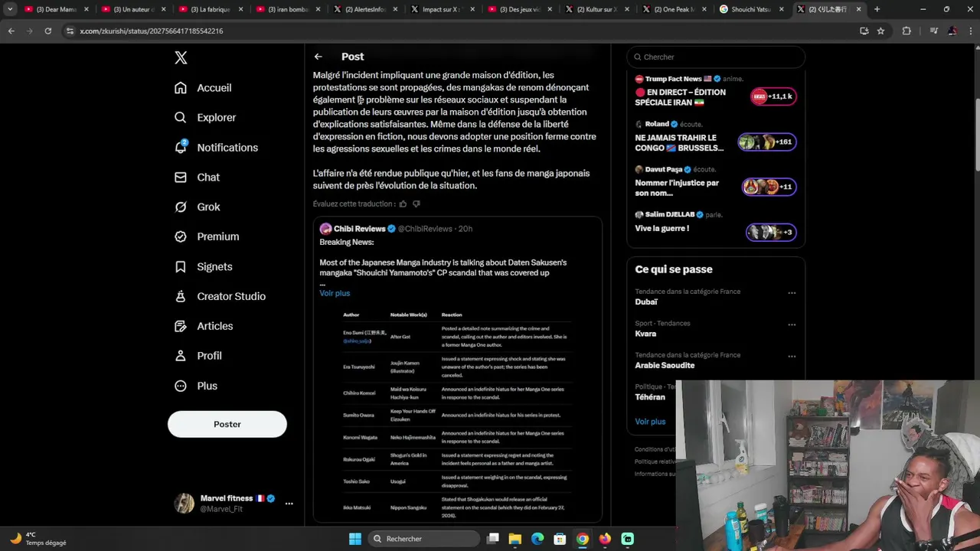This screenshot has width=980, height=551.
Task: Open the Articles icon in sidebar
Action: 181,327
